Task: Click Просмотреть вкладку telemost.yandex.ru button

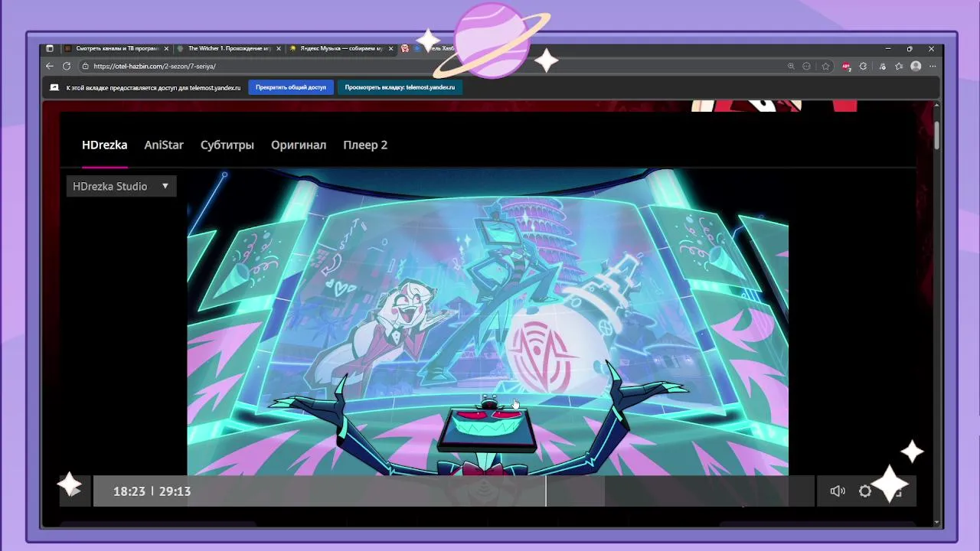Action: coord(400,87)
